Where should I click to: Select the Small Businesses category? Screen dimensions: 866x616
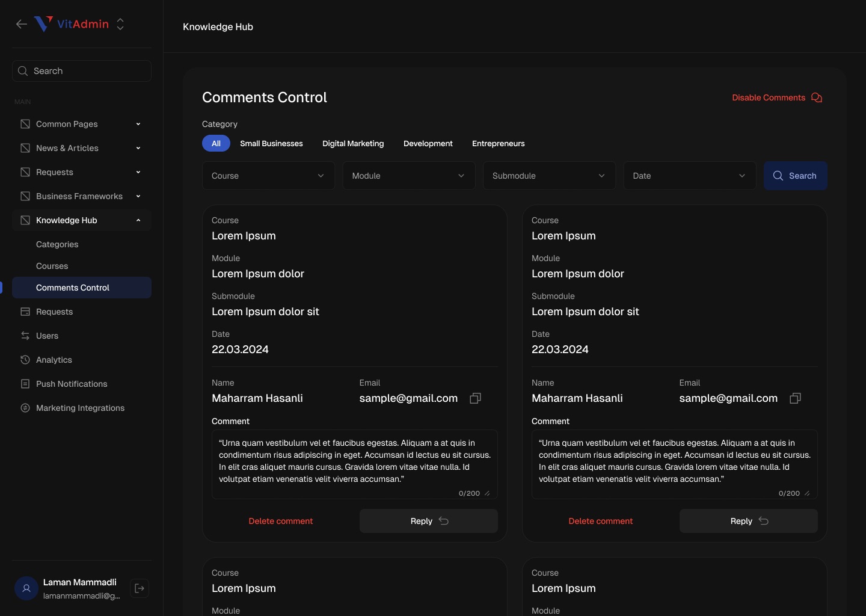coord(271,143)
